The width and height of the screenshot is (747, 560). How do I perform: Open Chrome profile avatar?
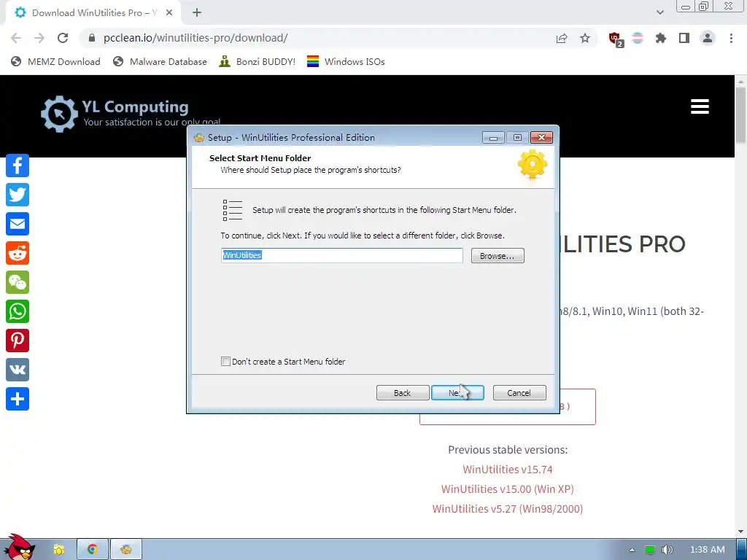click(708, 38)
